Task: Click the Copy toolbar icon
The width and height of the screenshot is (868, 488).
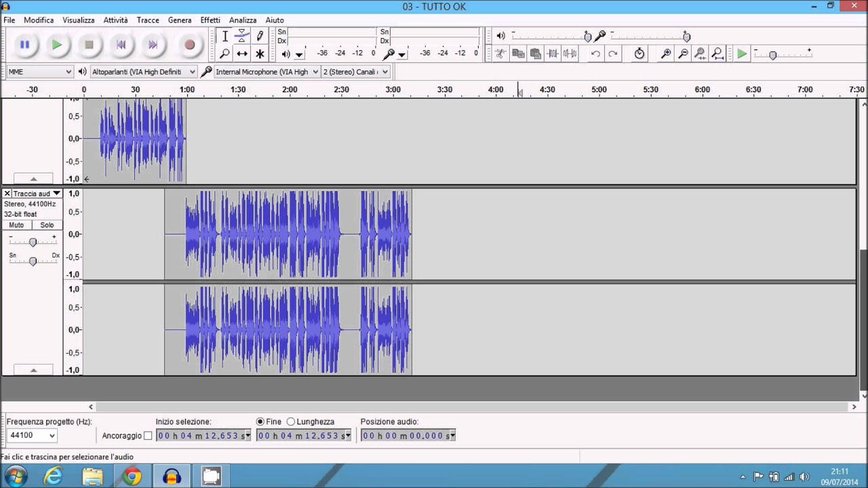Action: point(518,54)
